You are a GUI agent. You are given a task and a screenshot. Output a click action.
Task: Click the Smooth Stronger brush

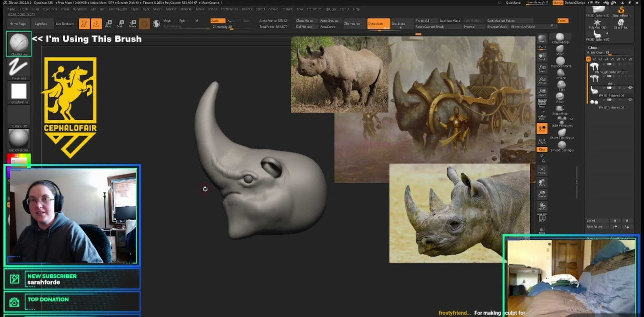(562, 146)
